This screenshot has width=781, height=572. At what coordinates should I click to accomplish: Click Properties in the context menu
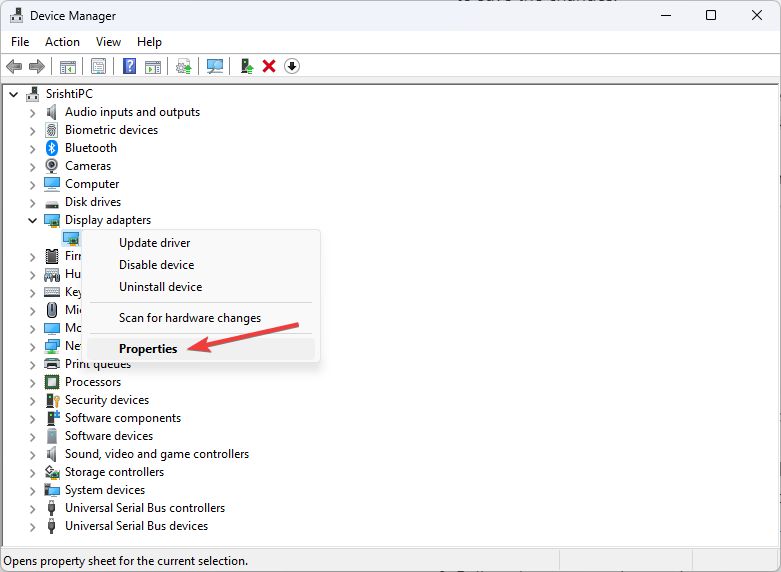[x=201, y=349]
